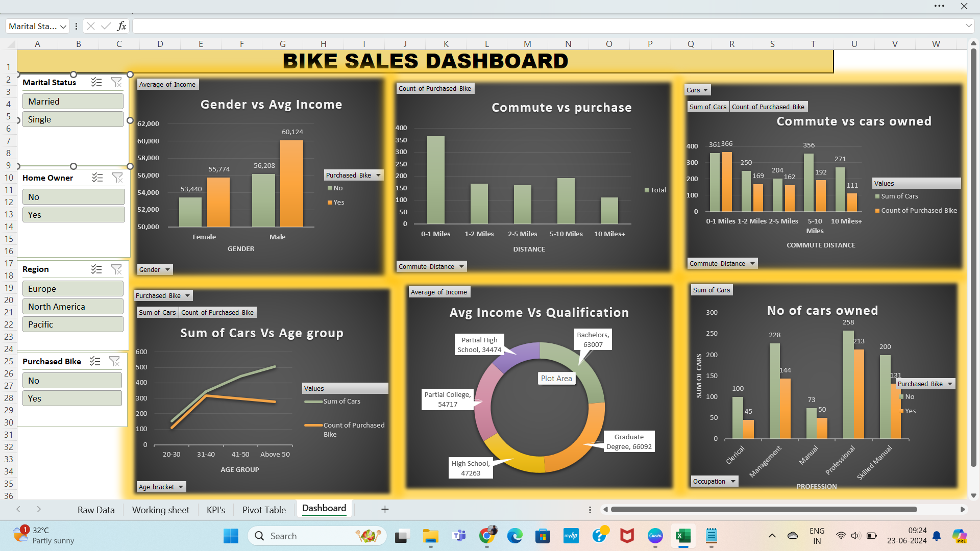Toggle multi-select icon on Region slicer
Image resolution: width=980 pixels, height=551 pixels.
pos(96,269)
